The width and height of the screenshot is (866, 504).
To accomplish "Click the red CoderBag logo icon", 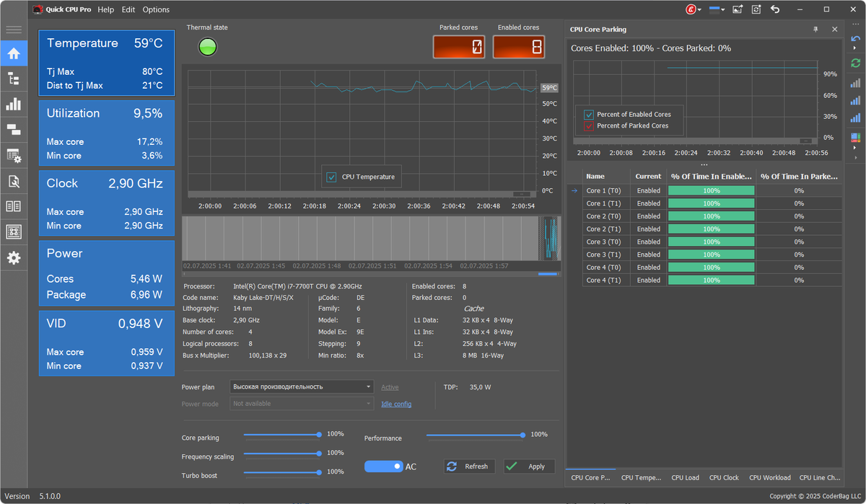I will 691,9.
